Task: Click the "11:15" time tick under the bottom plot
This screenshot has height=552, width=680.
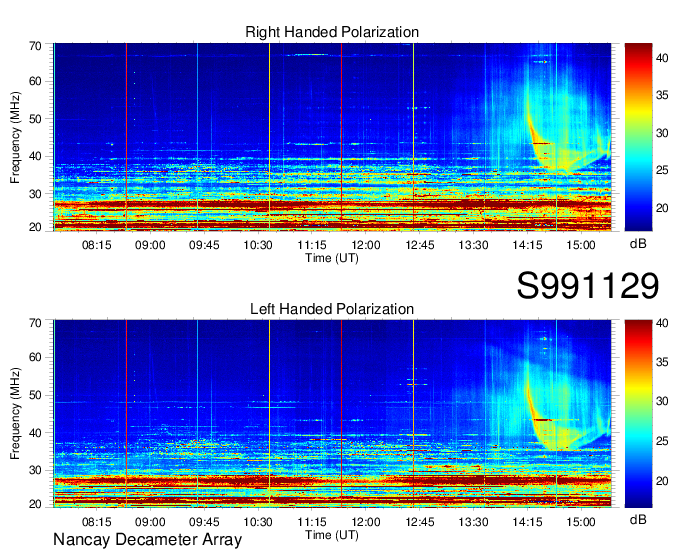Action: click(312, 522)
